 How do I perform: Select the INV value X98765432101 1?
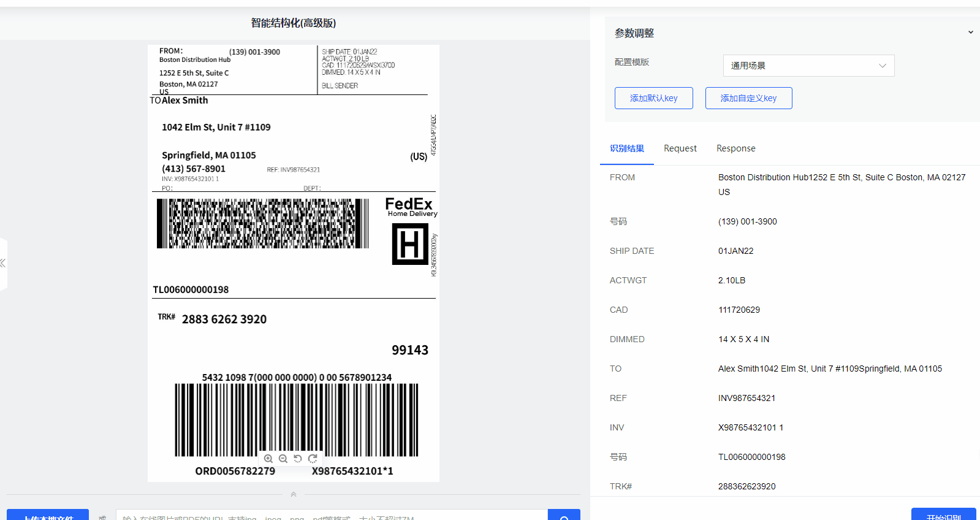751,427
